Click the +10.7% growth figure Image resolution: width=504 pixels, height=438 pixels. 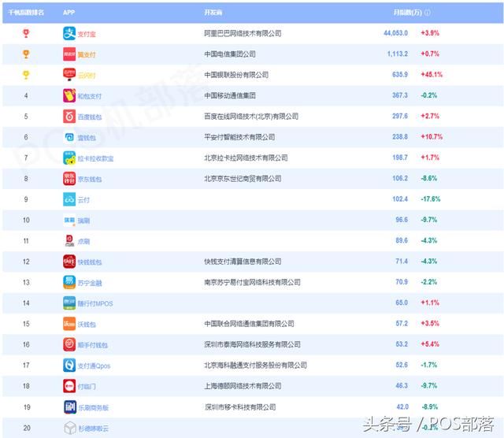click(x=432, y=137)
